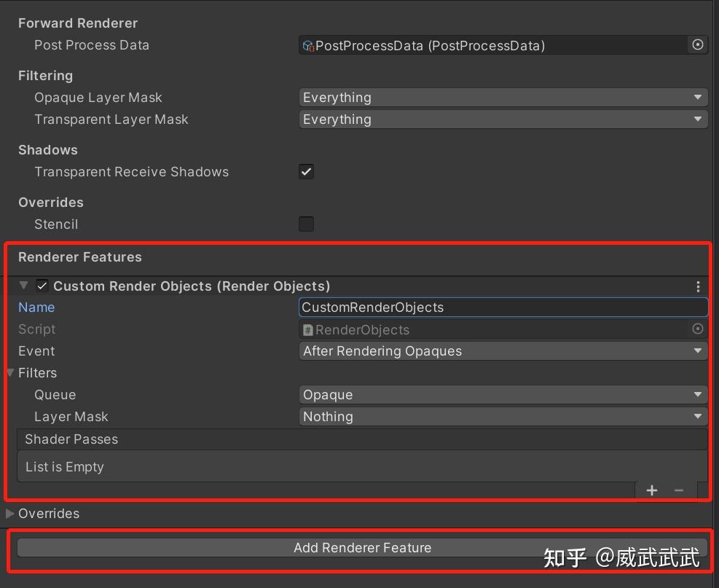This screenshot has width=719, height=588.
Task: Click minus to remove a shader pass
Action: [678, 490]
